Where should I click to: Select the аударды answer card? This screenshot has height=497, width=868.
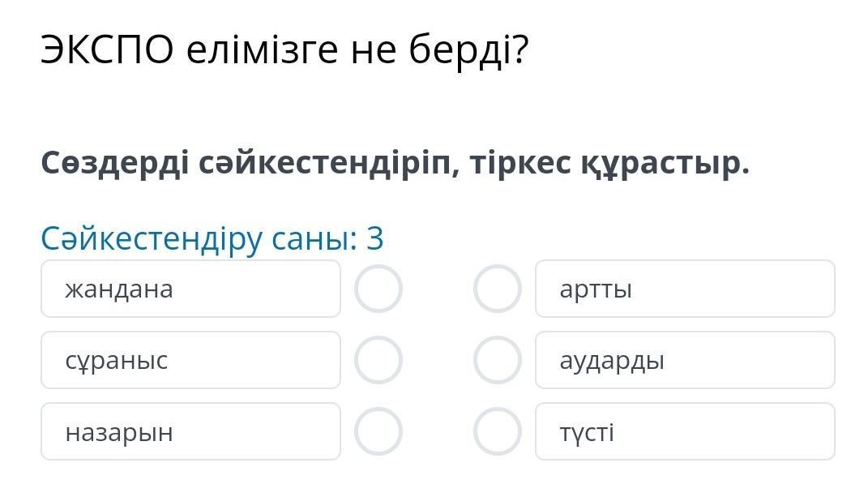point(685,361)
